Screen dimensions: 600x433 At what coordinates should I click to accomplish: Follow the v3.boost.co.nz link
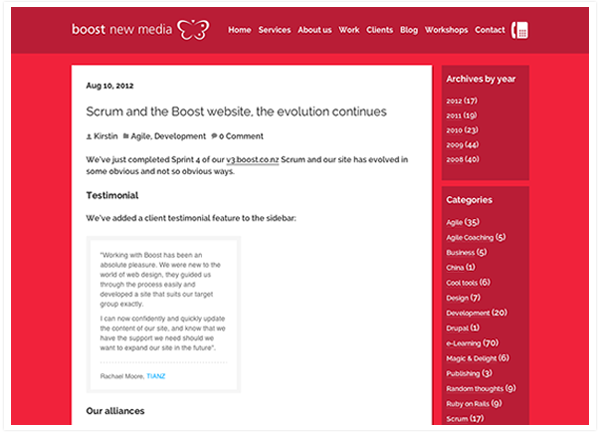point(253,160)
